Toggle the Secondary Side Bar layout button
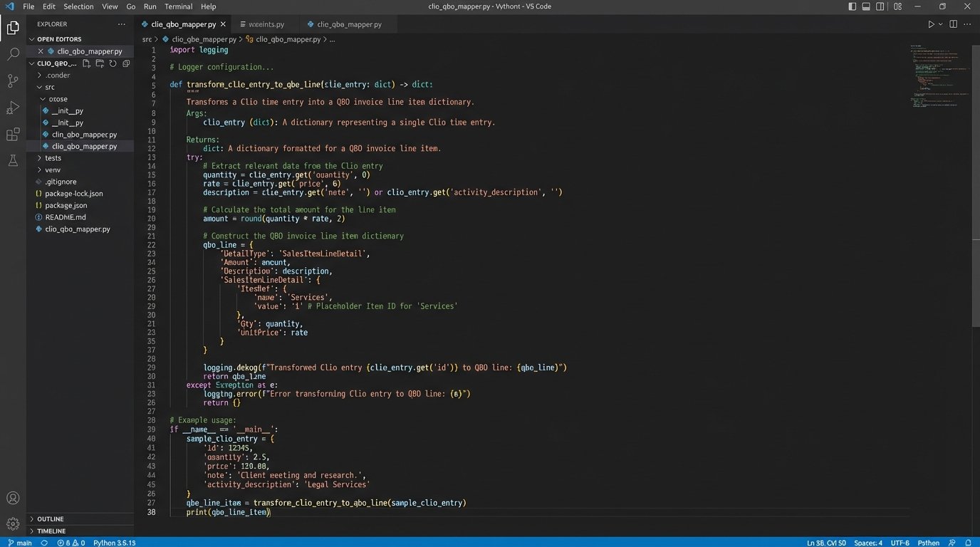Viewport: 980px width, 547px height. point(880,6)
